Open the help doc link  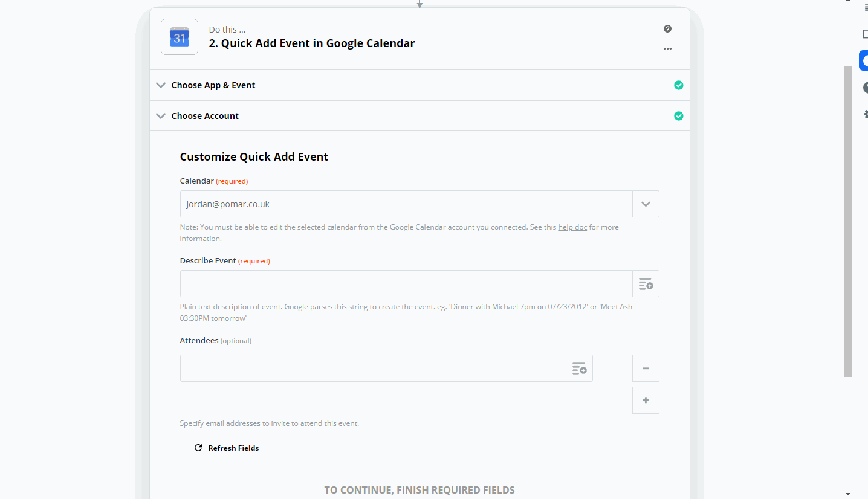point(572,227)
